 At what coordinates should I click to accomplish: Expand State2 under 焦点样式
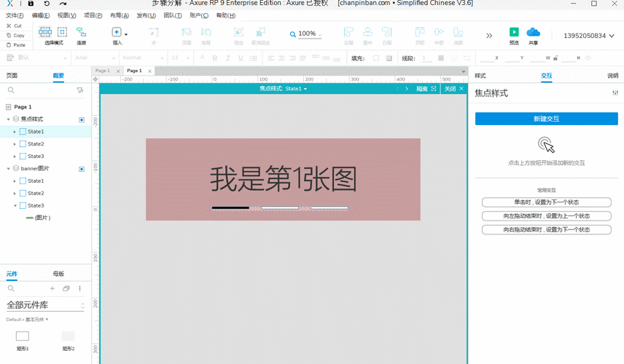point(15,144)
